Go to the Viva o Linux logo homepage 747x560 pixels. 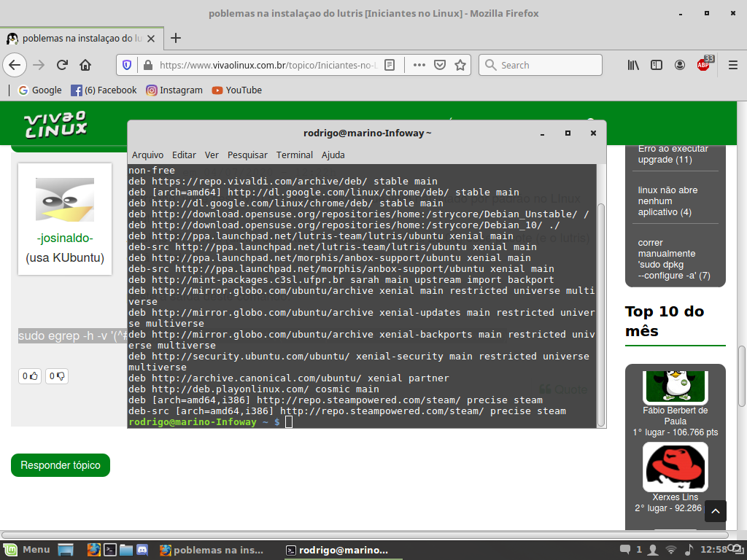click(x=55, y=125)
